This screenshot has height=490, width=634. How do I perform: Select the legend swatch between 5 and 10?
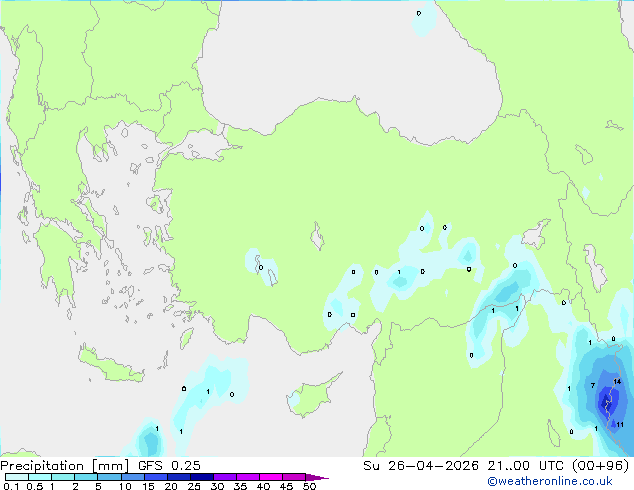pos(109,477)
